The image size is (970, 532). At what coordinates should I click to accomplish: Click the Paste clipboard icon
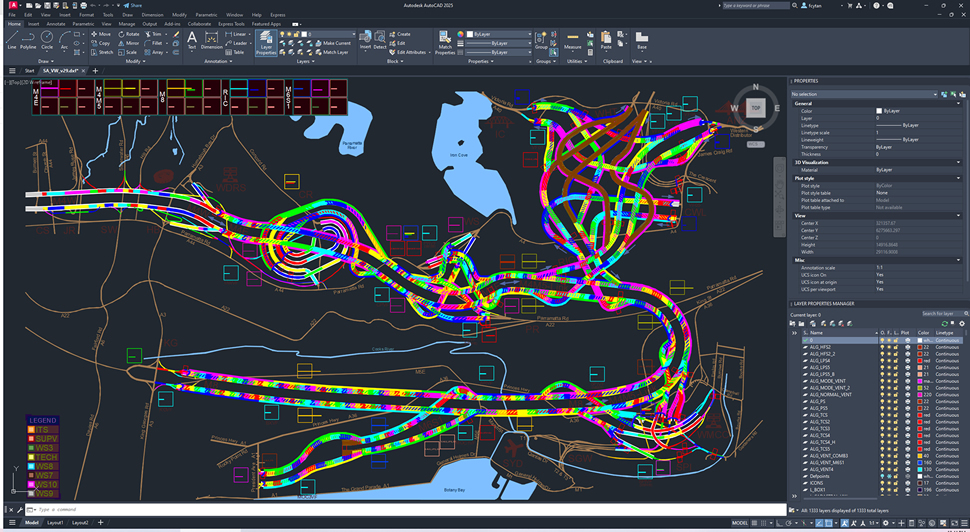coord(606,40)
